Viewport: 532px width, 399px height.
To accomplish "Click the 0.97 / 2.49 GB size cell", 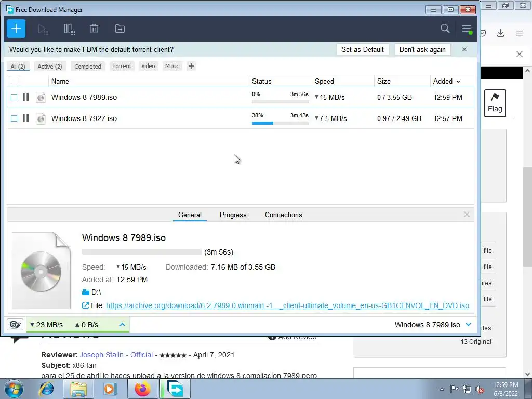I will [x=399, y=118].
